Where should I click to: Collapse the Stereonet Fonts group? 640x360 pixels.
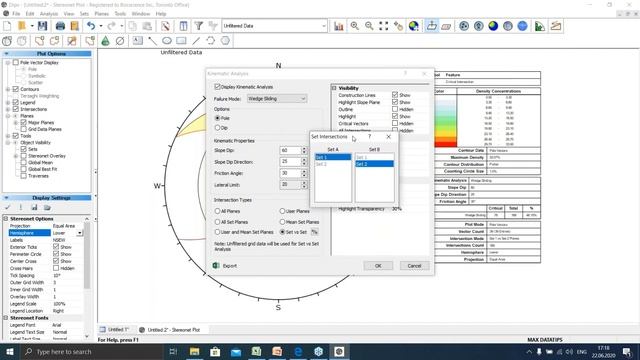[x=6, y=318]
